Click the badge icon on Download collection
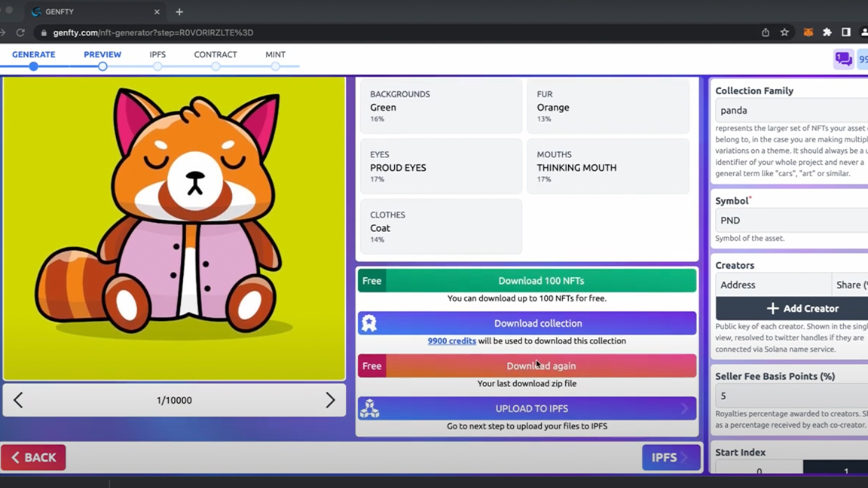 point(370,323)
